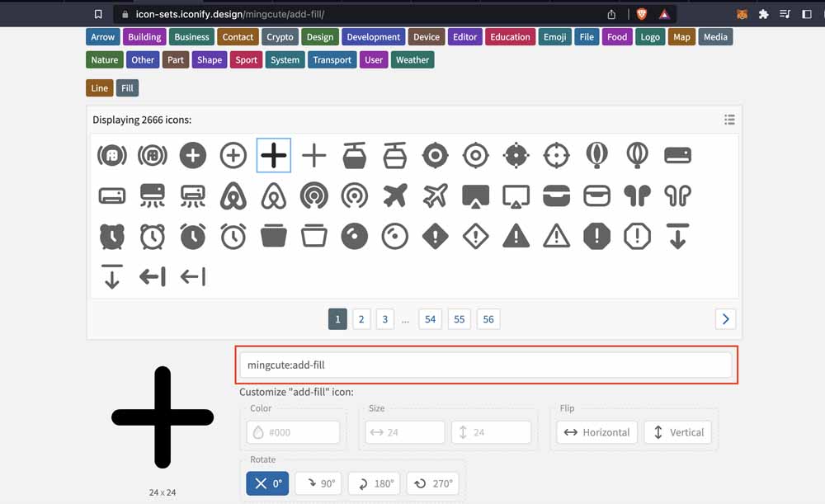Select the Airplay fill icon
This screenshot has height=504, width=825.
(476, 196)
